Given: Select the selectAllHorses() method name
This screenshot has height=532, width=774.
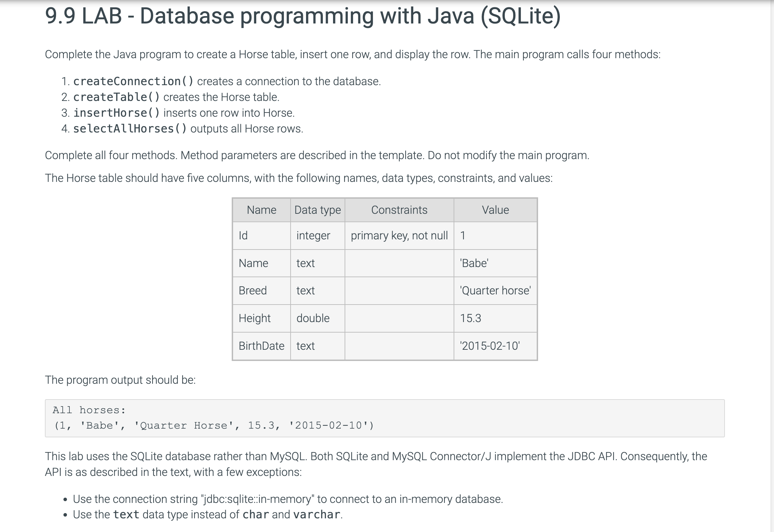Looking at the screenshot, I should [130, 129].
